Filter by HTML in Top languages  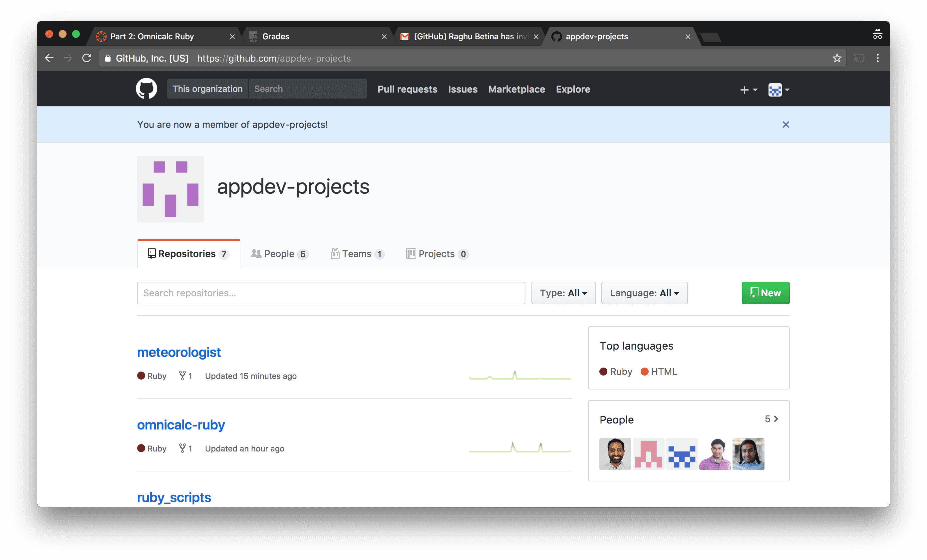(659, 372)
